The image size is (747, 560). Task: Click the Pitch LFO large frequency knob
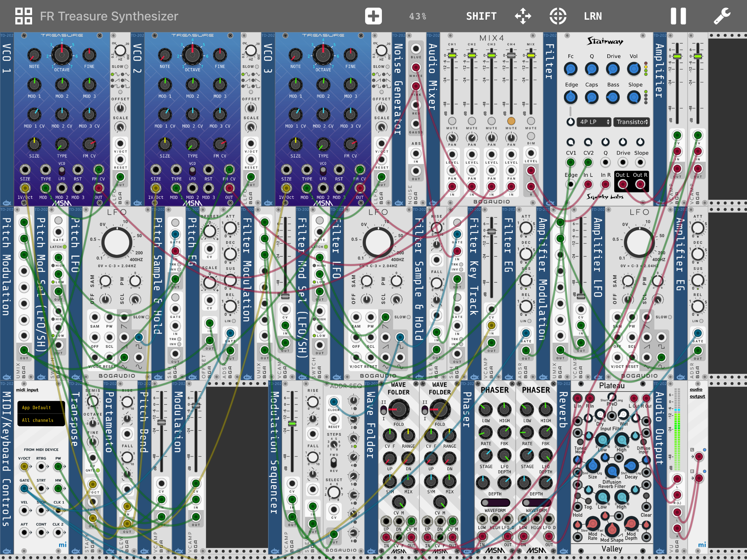coord(117,242)
